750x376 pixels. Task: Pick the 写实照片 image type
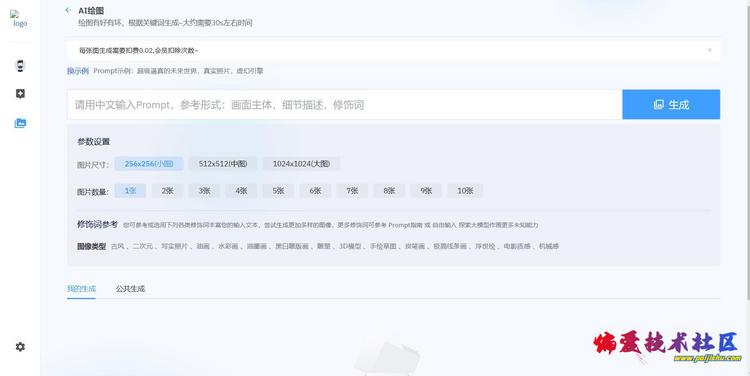point(174,246)
